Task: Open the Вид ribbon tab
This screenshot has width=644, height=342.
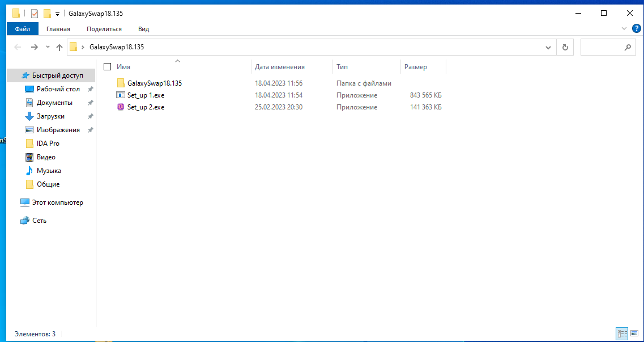Action: point(144,29)
